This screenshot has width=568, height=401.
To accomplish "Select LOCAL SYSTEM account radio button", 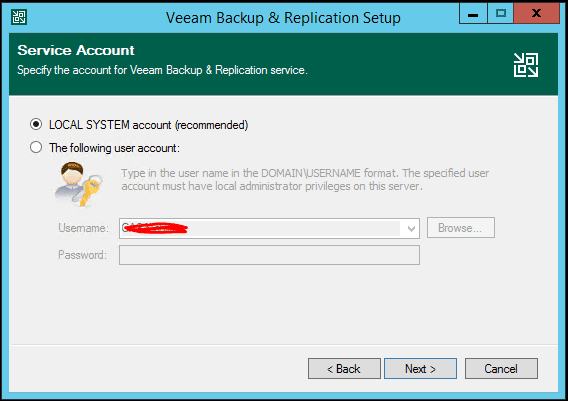I will [x=36, y=124].
